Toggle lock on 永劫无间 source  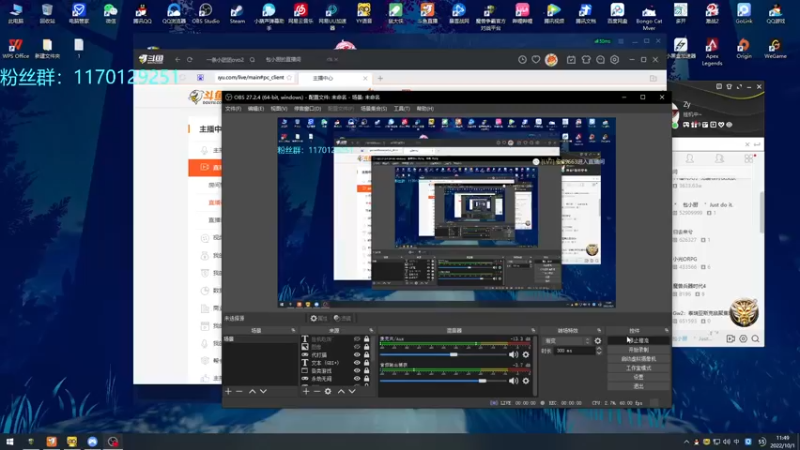366,379
